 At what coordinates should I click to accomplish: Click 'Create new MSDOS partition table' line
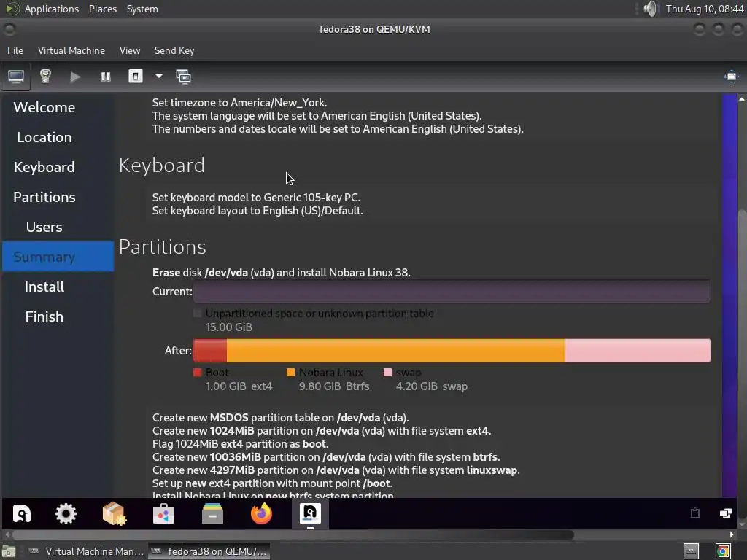coord(281,418)
